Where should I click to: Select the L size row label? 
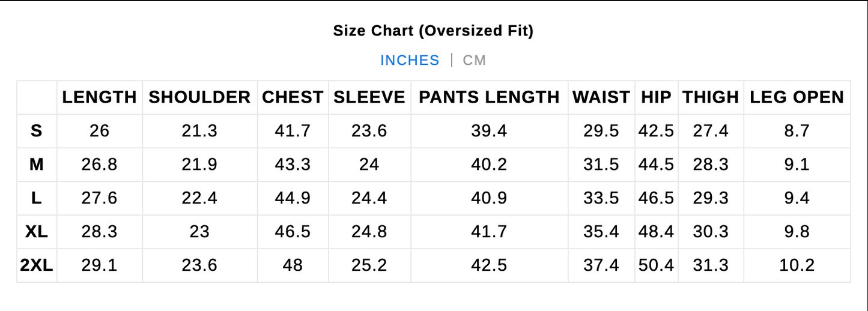click(x=37, y=198)
